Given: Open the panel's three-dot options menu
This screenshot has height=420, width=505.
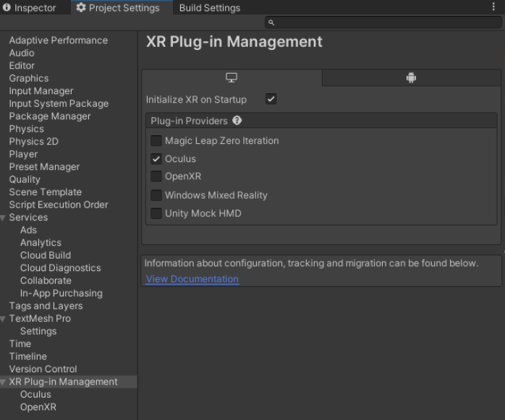Looking at the screenshot, I should tap(494, 7).
